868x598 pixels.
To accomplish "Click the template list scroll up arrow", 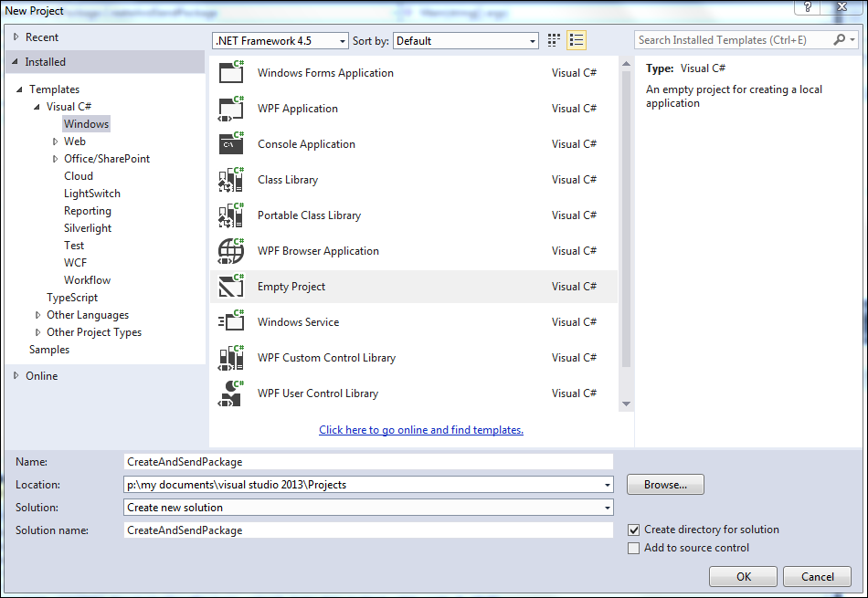I will pyautogui.click(x=626, y=64).
